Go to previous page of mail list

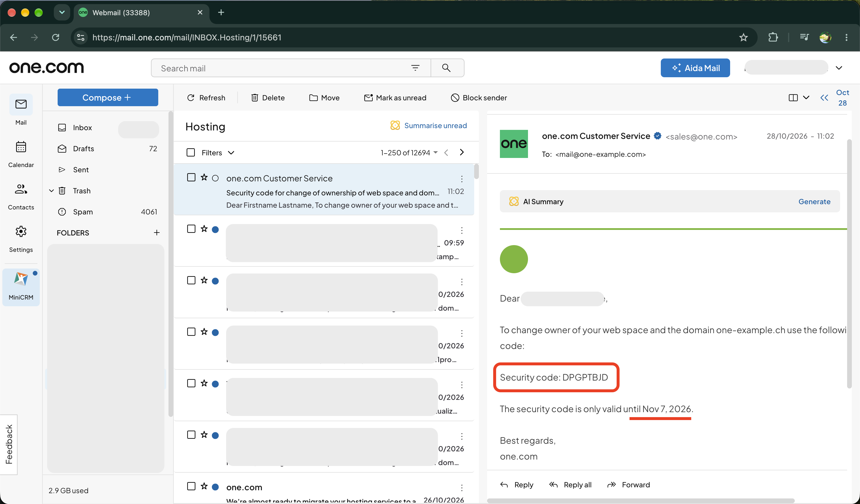coord(446,152)
